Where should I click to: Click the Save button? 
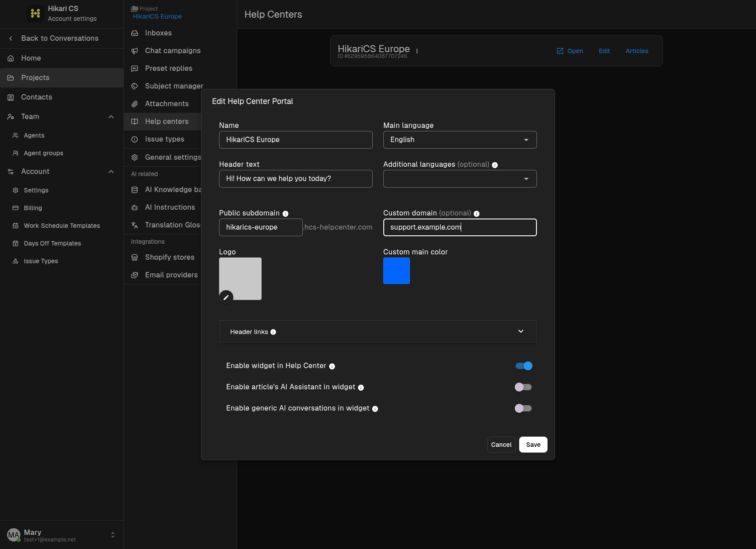coord(533,445)
